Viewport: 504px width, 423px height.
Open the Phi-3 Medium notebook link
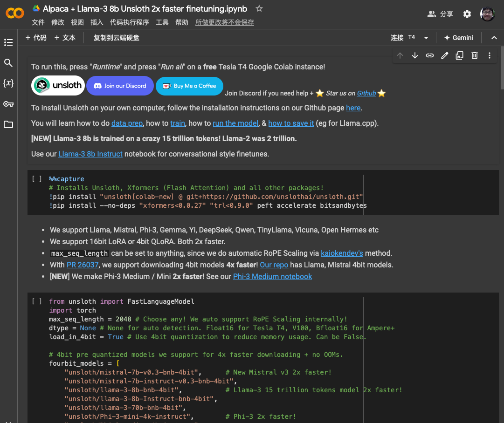click(272, 276)
